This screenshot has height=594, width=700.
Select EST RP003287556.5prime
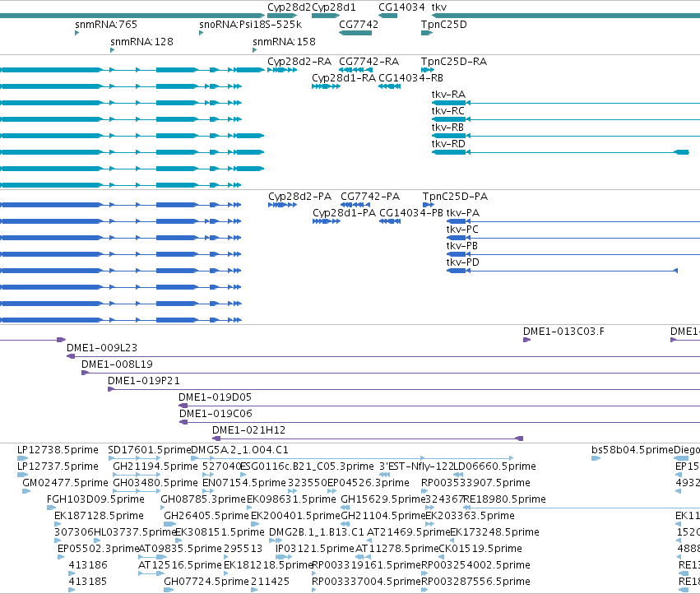[424, 590]
